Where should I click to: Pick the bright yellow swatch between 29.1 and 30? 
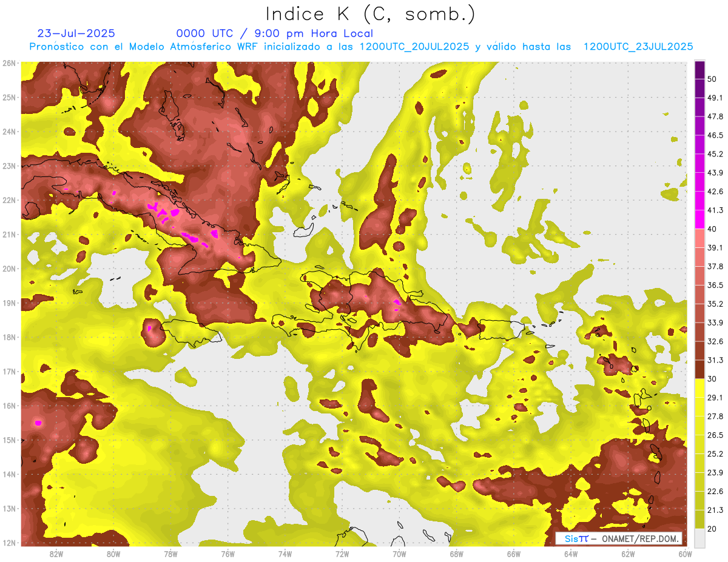699,388
